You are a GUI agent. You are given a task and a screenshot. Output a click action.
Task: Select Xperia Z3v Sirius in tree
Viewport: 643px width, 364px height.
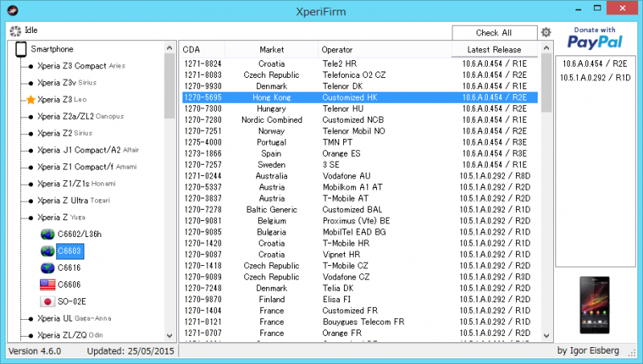[x=67, y=83]
